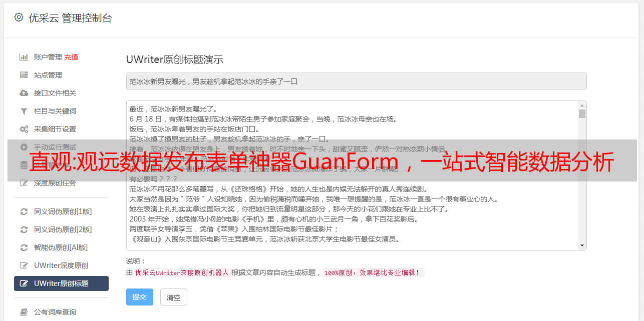Click the blue 提交 button
The height and width of the screenshot is (321, 644).
[x=140, y=297]
